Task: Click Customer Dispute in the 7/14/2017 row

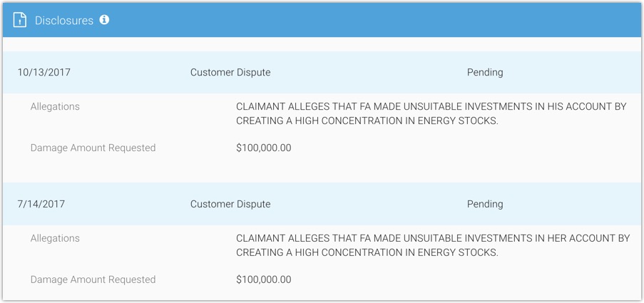Action: coord(230,204)
